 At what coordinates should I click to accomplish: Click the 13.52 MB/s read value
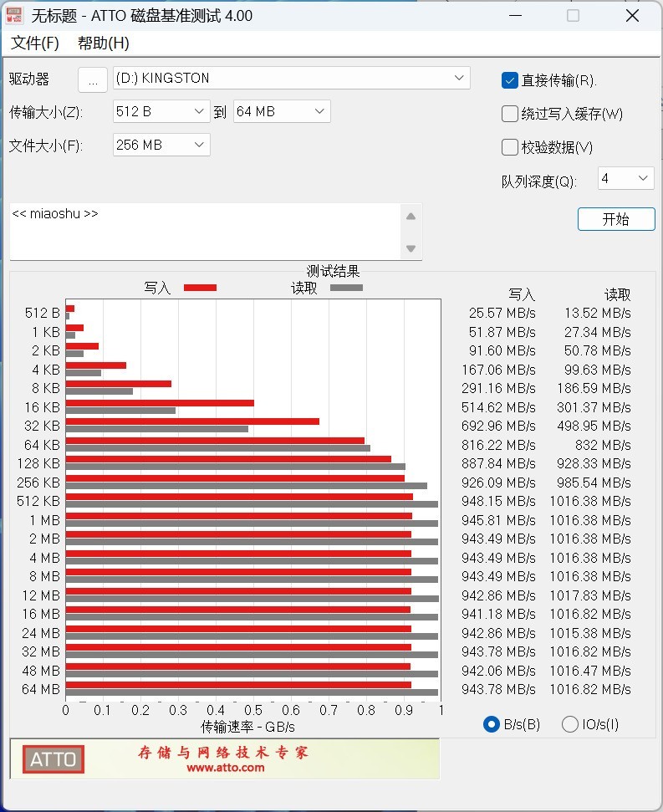pyautogui.click(x=597, y=313)
